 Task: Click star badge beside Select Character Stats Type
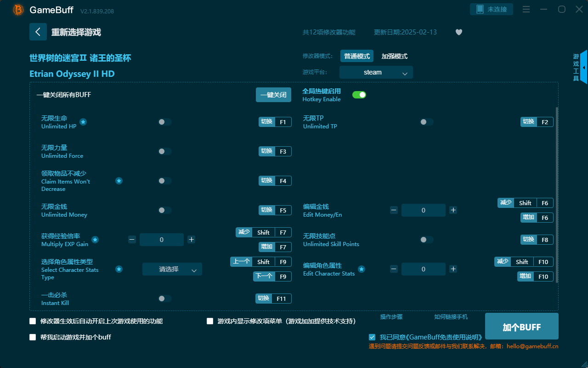[x=119, y=269]
